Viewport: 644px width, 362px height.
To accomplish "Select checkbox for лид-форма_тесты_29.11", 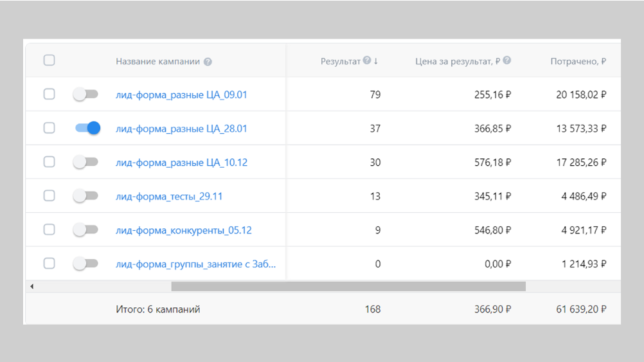I will click(x=49, y=196).
